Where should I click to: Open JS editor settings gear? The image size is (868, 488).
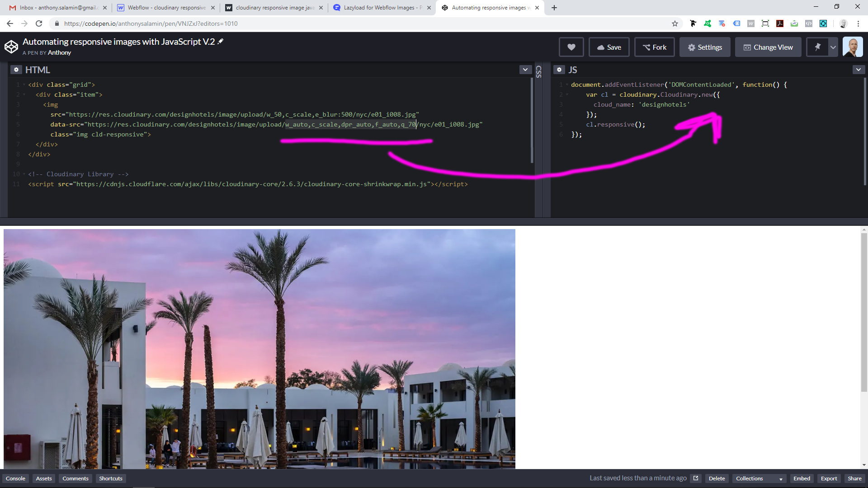[559, 70]
